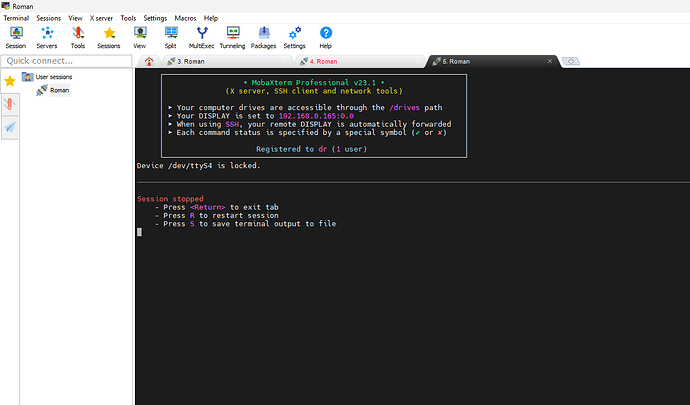Open the Servers toolbar icon
Viewport: 690px width, 405px height.
(47, 37)
